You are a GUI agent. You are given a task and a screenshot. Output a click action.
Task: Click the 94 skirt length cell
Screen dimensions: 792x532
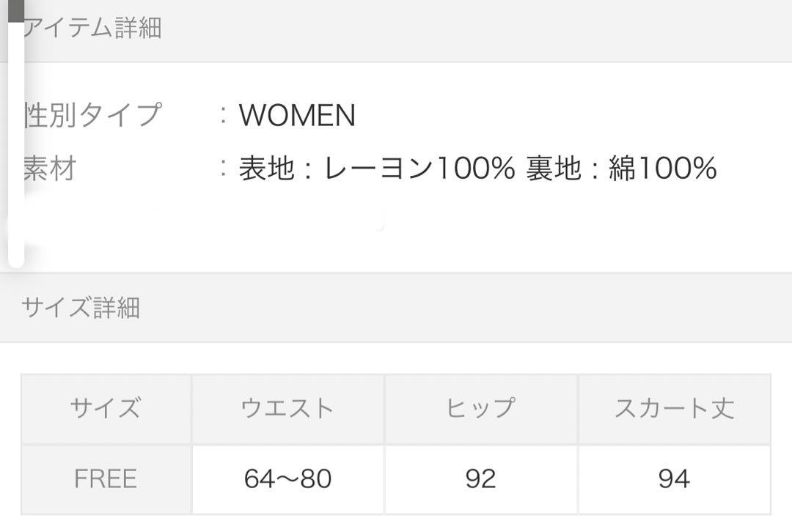pos(675,479)
